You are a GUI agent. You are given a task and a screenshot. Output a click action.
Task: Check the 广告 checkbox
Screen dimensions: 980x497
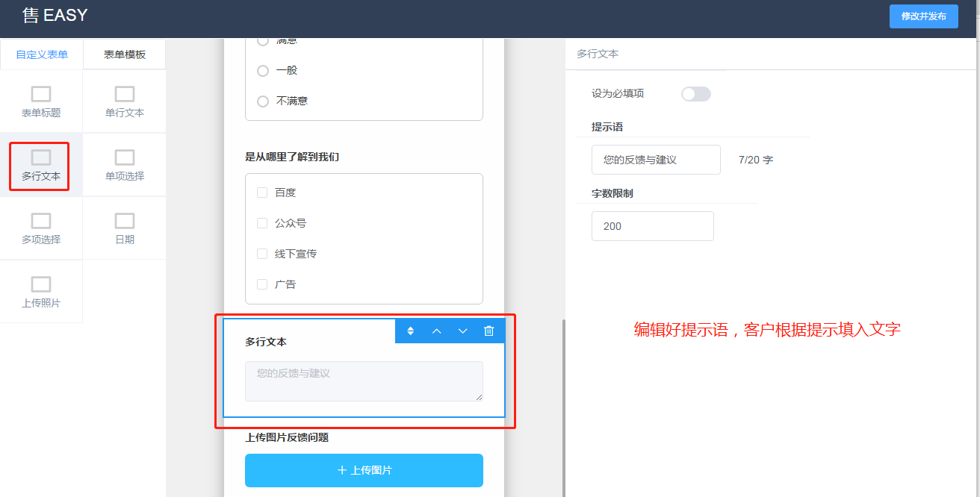(262, 284)
